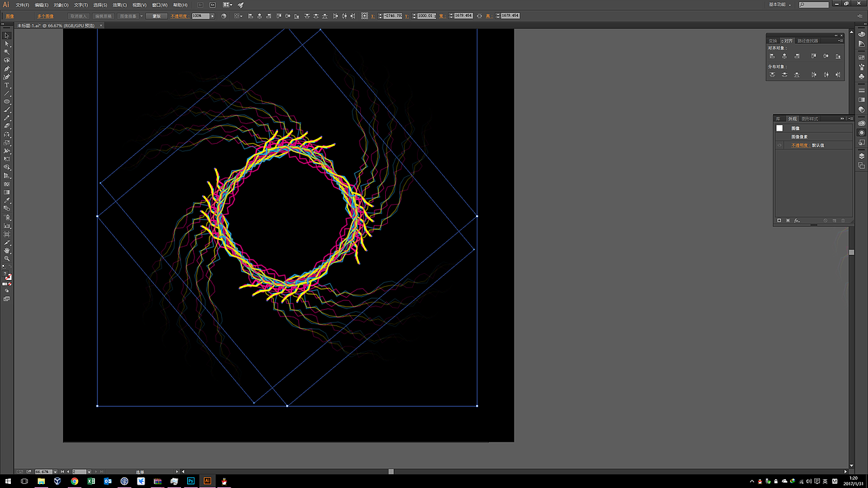This screenshot has width=868, height=488.
Task: Switch to the 图形样式 tab
Action: click(x=810, y=119)
